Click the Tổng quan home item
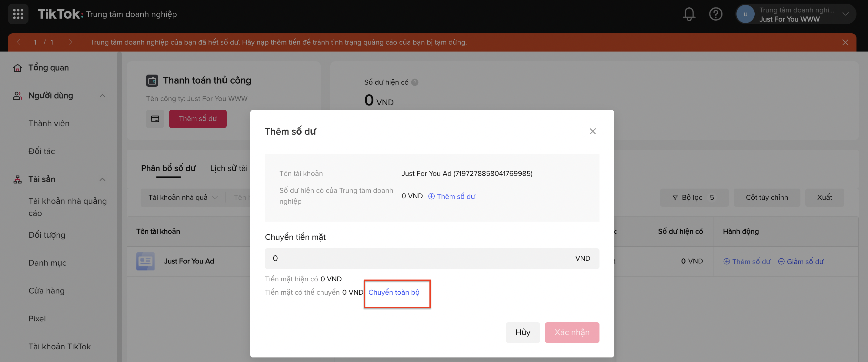Image resolution: width=868 pixels, height=362 pixels. click(48, 68)
